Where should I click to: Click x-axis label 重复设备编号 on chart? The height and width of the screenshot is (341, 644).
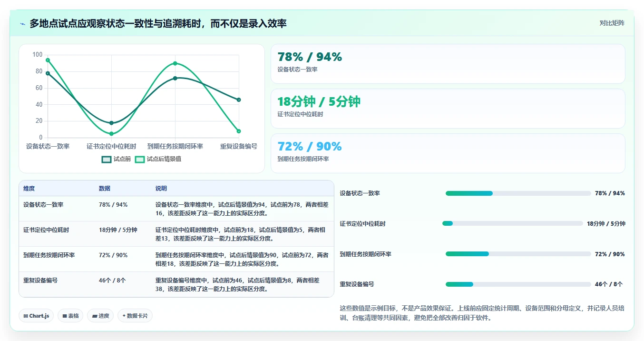click(239, 146)
